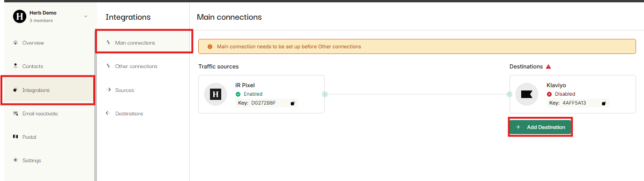This screenshot has width=644, height=181.
Task: Expand the Herb Demo workspace dropdown chevron
Action: pos(85,16)
